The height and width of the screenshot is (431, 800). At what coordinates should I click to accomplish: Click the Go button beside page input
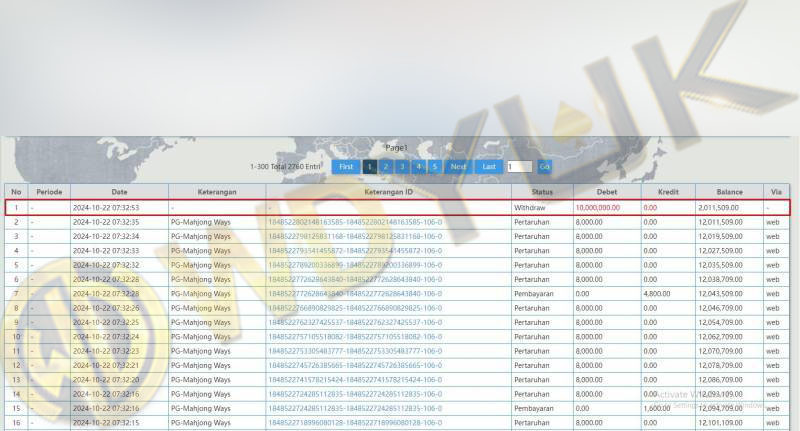click(544, 167)
